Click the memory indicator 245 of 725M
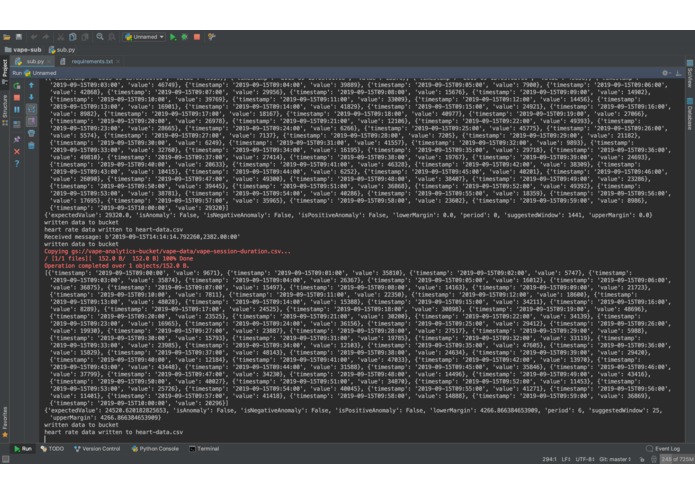 click(x=677, y=459)
